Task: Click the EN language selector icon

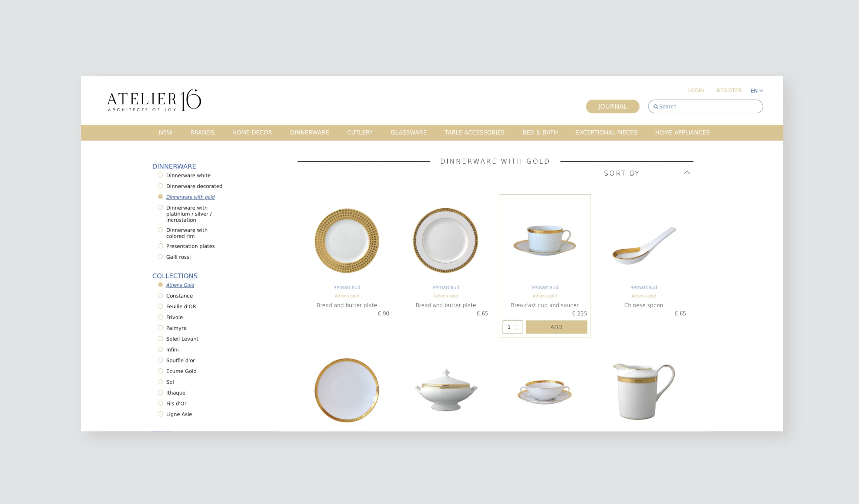Action: (x=756, y=91)
